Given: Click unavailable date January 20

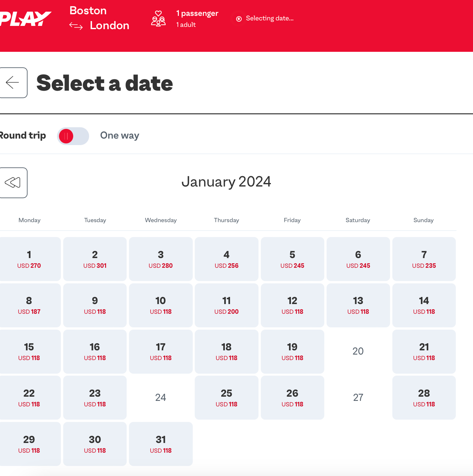Looking at the screenshot, I should [x=358, y=351].
